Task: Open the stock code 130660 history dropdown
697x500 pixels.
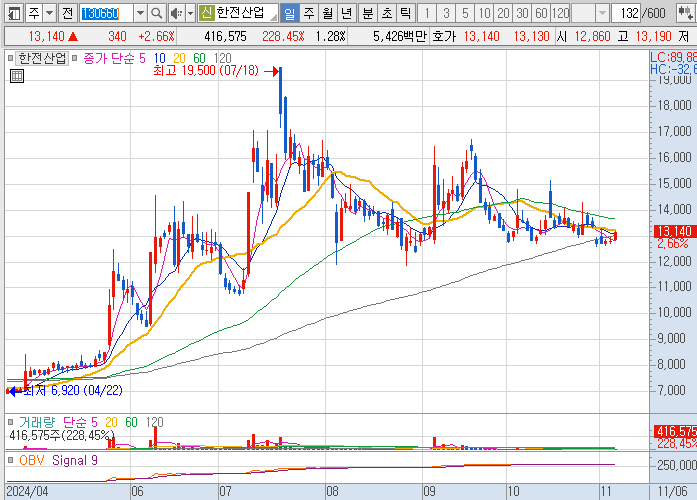Action: coord(140,13)
